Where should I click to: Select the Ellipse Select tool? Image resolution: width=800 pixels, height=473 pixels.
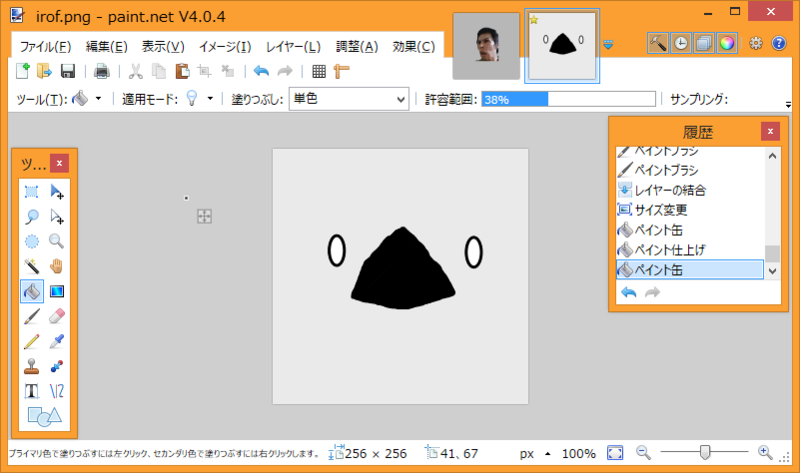click(x=32, y=241)
